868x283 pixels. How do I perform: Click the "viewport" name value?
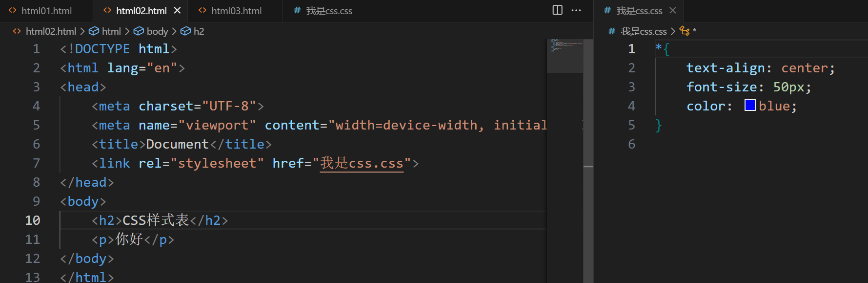pyautogui.click(x=217, y=125)
